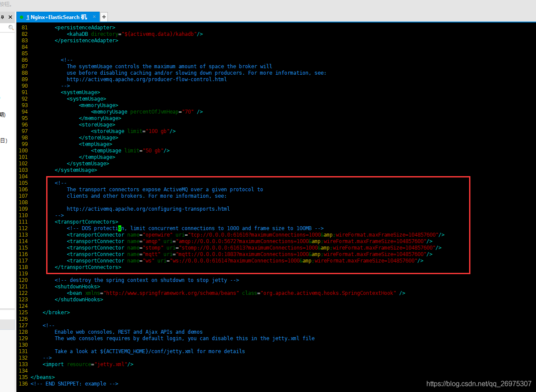Click the closing transportConnectors tag on line 118
This screenshot has height=392, width=536.
click(88, 267)
